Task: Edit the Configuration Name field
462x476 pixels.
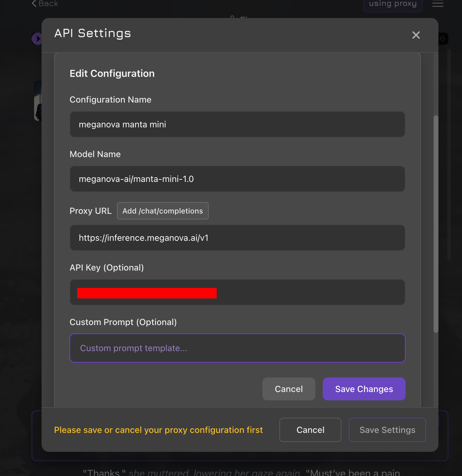Action: pyautogui.click(x=237, y=124)
